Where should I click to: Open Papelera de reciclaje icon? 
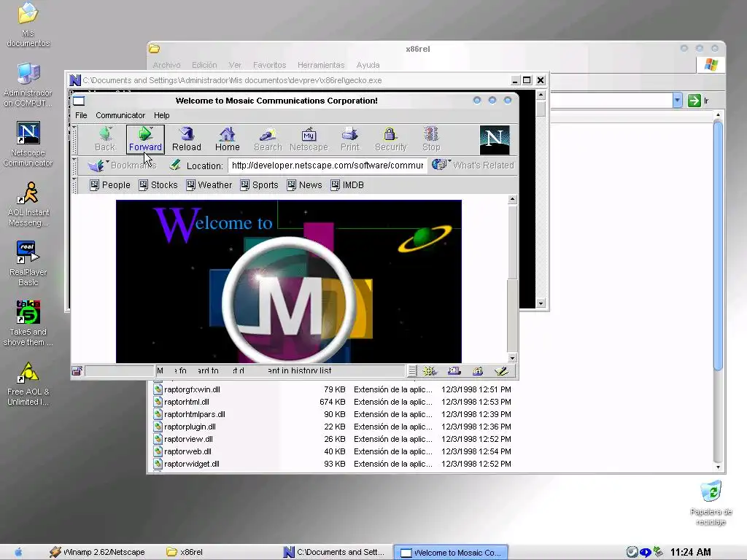711,503
